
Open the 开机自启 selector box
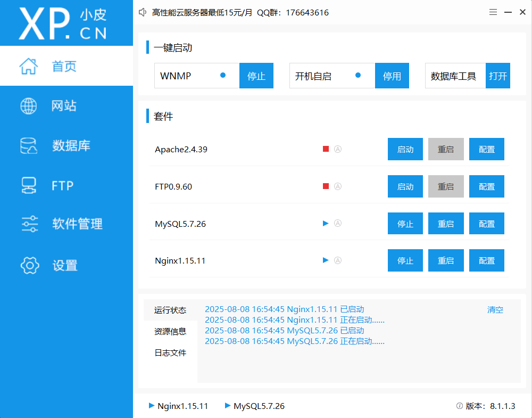[x=332, y=76]
